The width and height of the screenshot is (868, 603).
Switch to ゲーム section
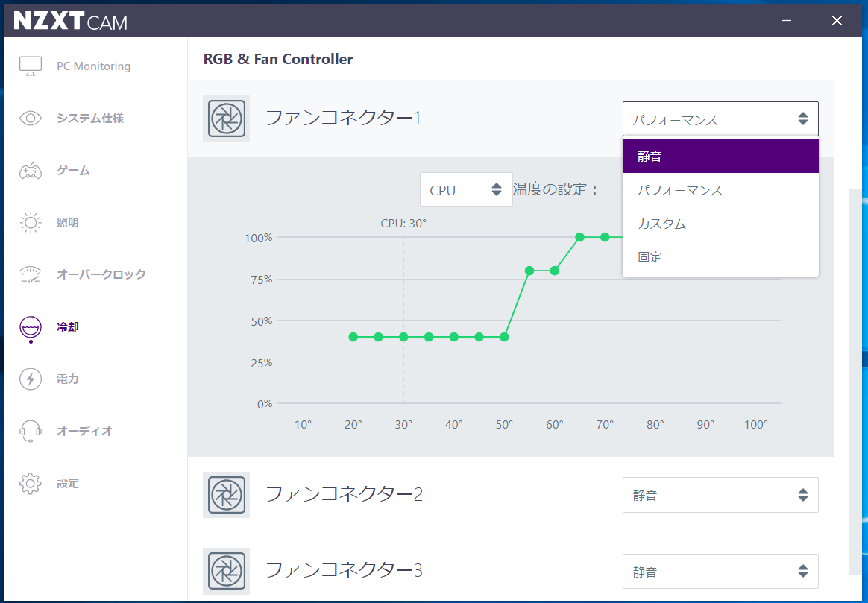73,171
